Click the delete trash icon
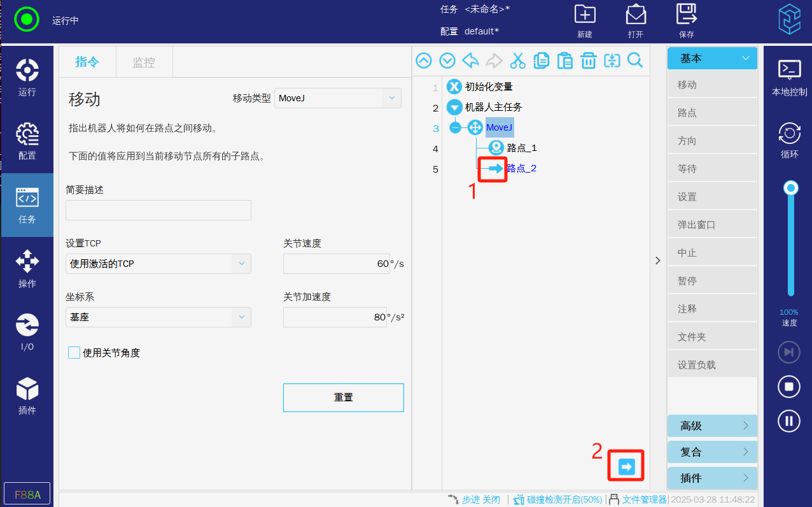This screenshot has width=812, height=507. [x=588, y=61]
